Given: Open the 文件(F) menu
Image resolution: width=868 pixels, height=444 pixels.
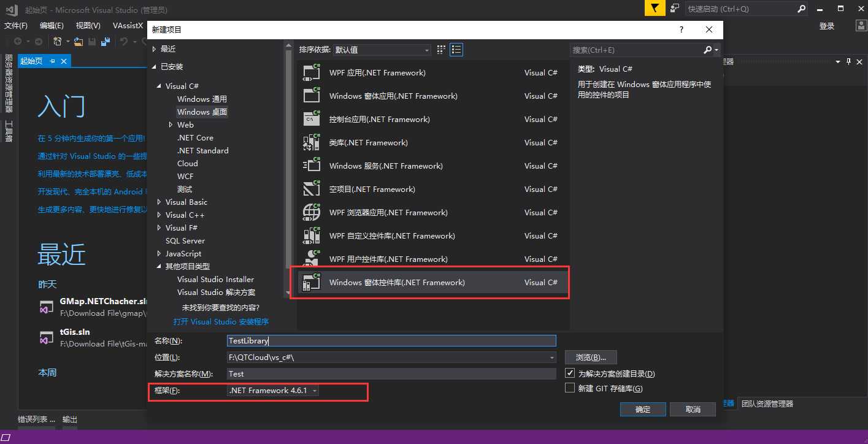Looking at the screenshot, I should (16, 26).
